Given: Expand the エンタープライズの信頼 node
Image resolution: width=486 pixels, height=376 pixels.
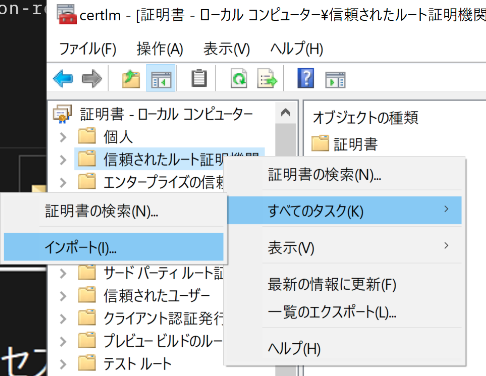Looking at the screenshot, I should pos(63,182).
